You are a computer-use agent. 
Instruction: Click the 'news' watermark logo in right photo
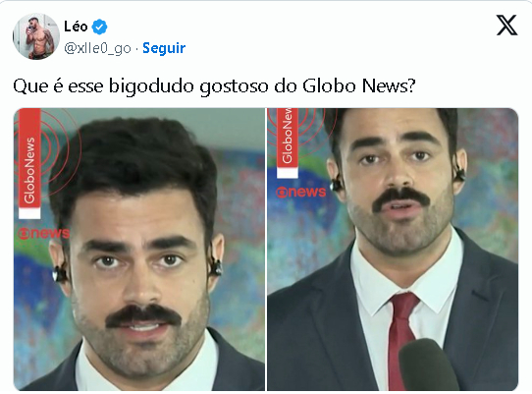click(301, 192)
